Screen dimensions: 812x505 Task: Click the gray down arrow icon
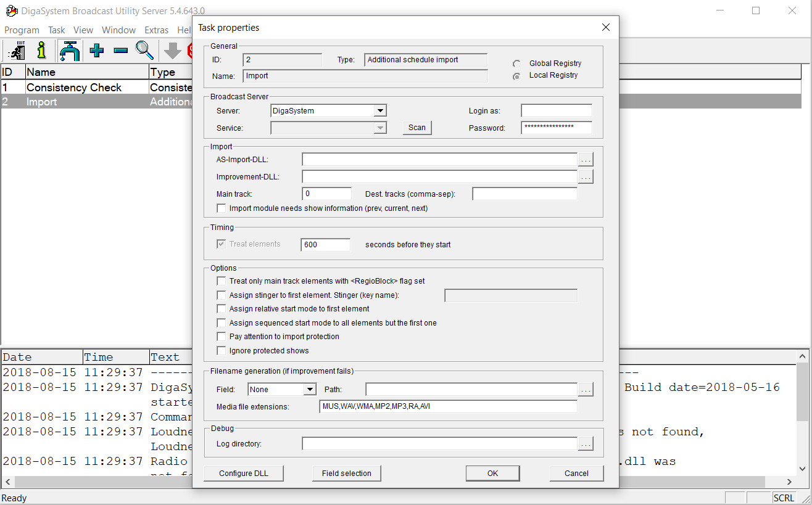pyautogui.click(x=173, y=51)
